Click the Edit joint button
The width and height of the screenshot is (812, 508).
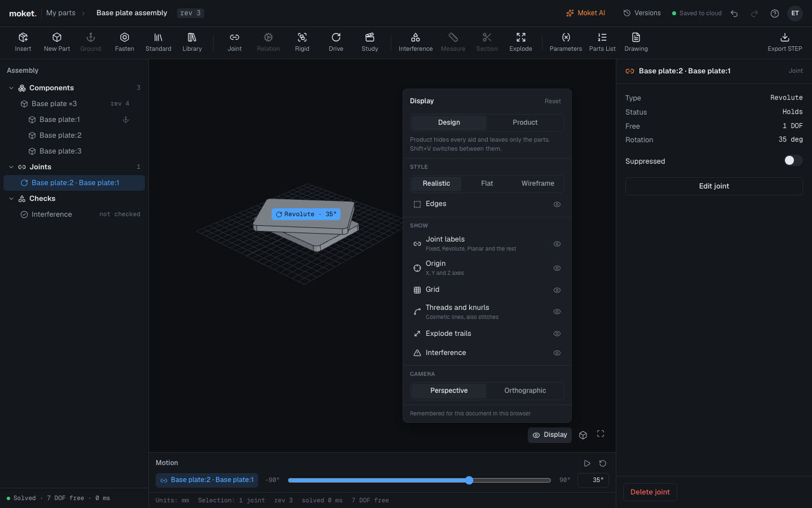click(x=714, y=186)
